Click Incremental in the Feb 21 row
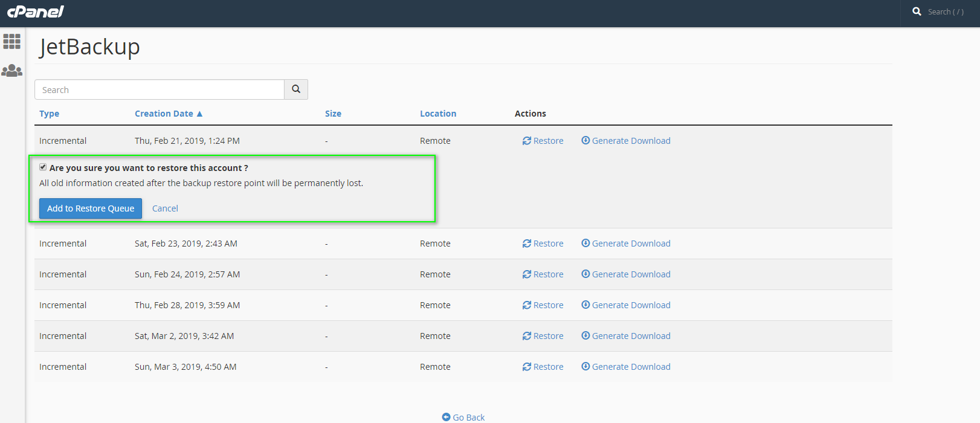The image size is (980, 423). (63, 141)
